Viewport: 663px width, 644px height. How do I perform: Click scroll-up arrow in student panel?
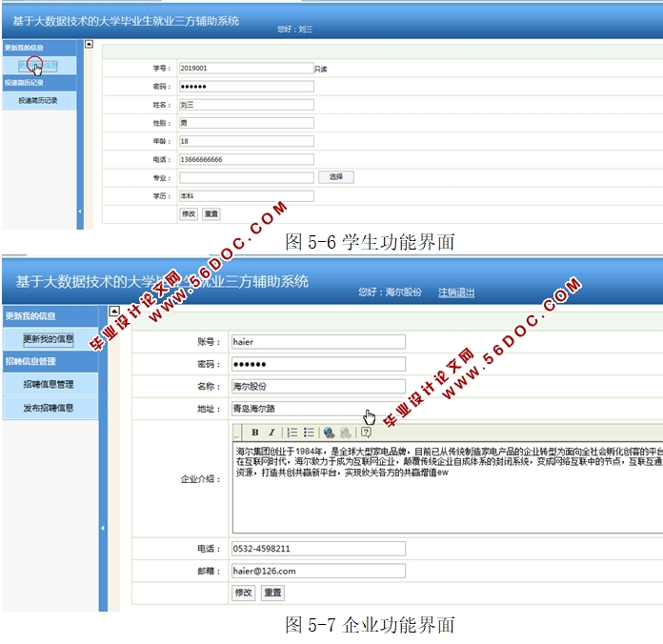point(89,44)
